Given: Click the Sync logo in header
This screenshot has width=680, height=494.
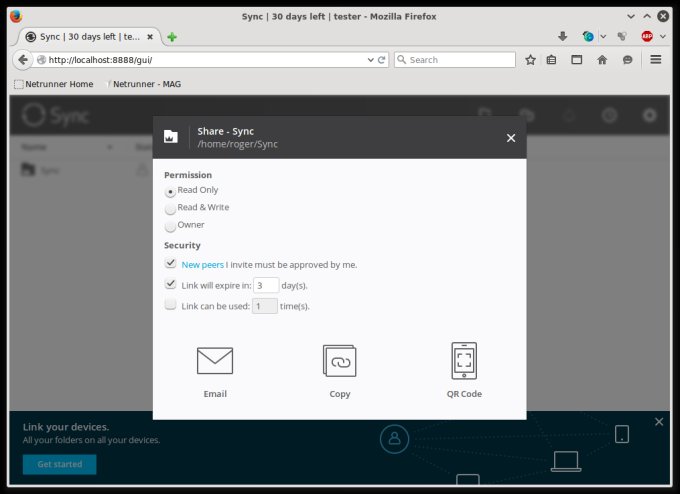Looking at the screenshot, I should point(56,115).
